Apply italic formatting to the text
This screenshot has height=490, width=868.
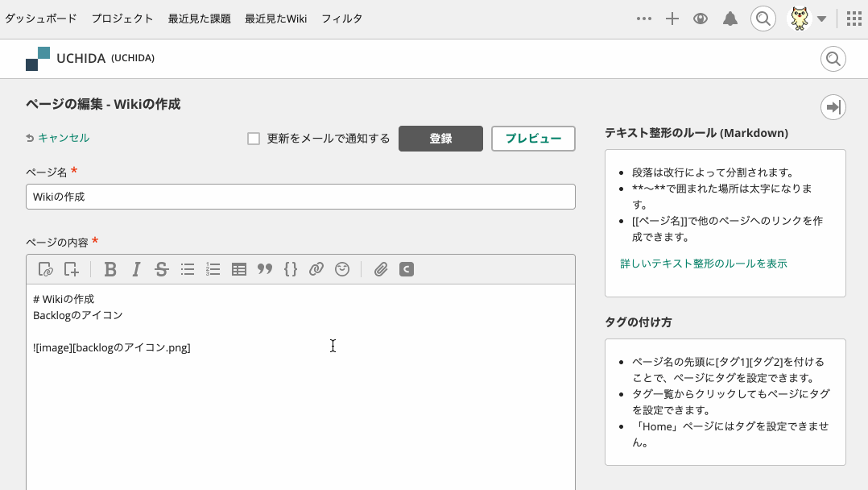point(136,269)
